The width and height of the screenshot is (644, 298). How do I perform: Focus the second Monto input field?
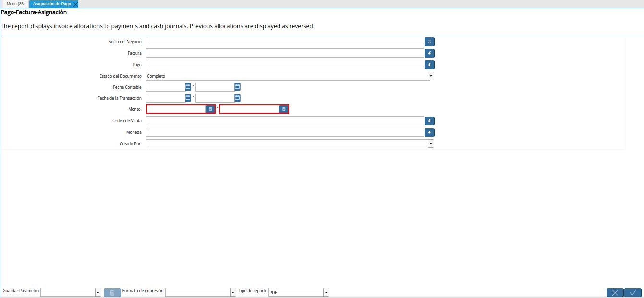point(250,109)
